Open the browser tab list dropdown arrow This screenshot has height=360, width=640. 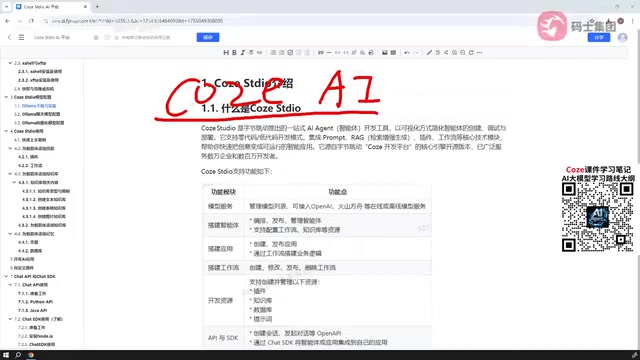coord(6,7)
